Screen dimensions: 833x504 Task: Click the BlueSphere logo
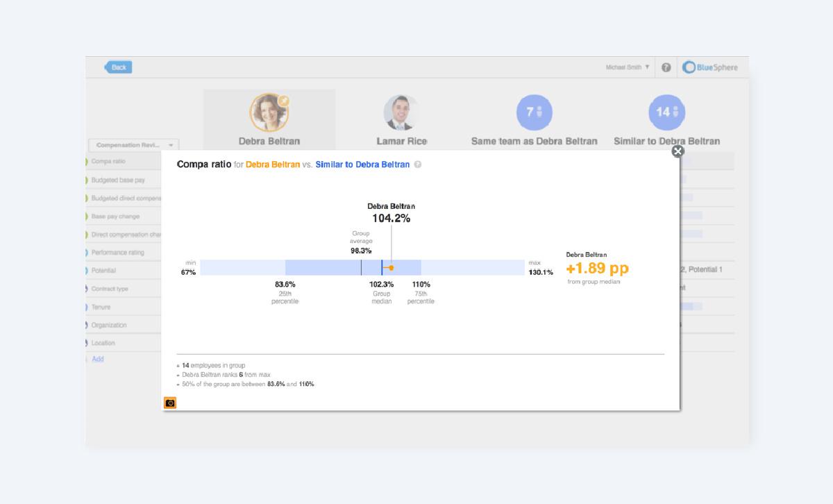tap(710, 67)
